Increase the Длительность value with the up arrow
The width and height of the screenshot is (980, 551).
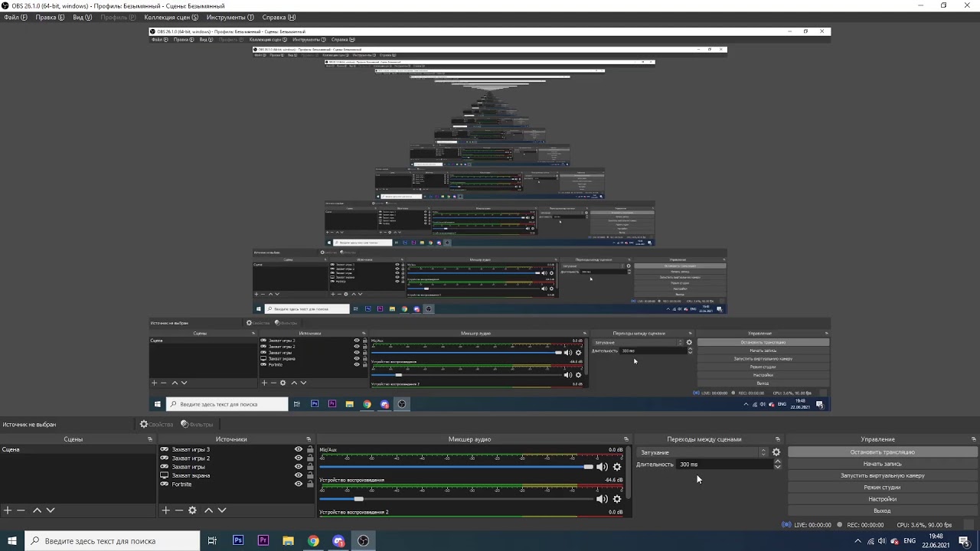pyautogui.click(x=778, y=461)
